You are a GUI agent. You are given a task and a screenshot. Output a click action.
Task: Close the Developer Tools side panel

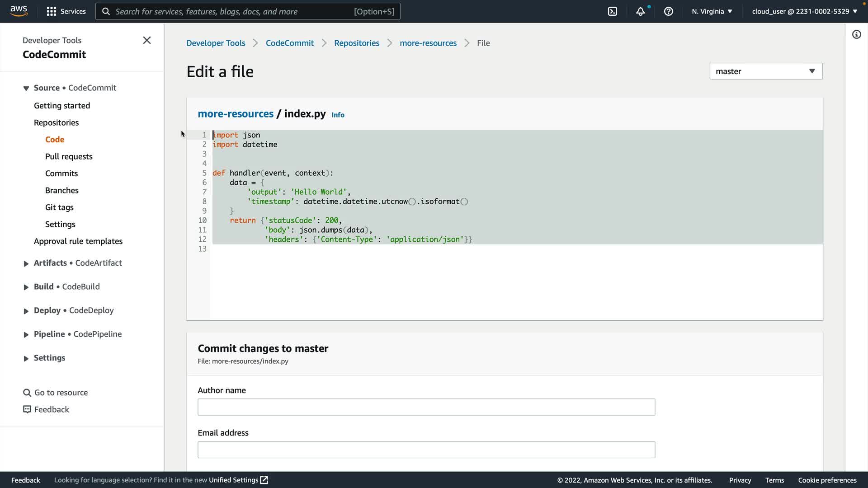146,40
